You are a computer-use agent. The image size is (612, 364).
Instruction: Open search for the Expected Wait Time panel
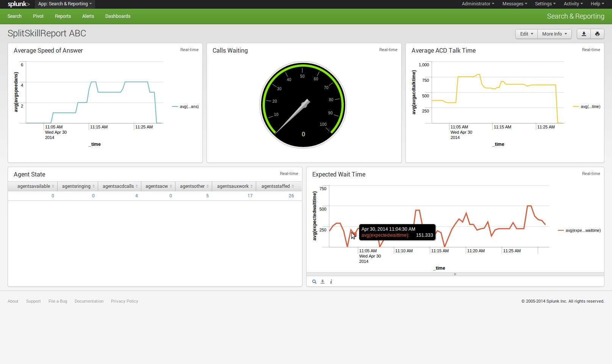click(x=314, y=281)
